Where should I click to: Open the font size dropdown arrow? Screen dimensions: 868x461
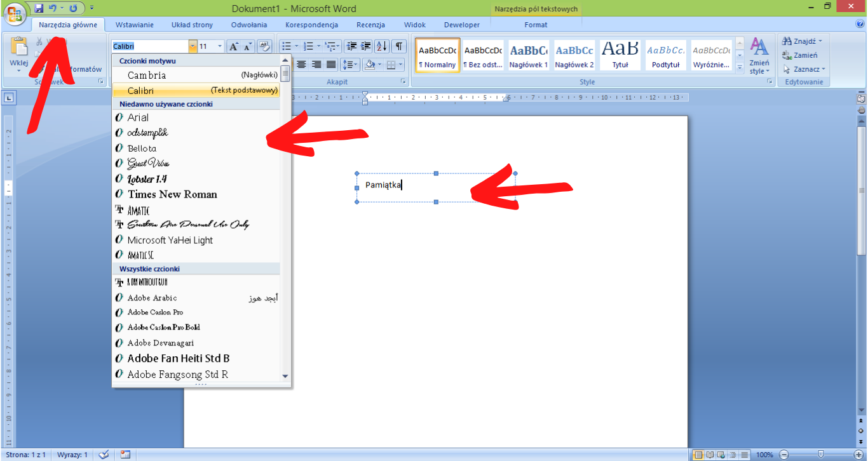tap(220, 46)
